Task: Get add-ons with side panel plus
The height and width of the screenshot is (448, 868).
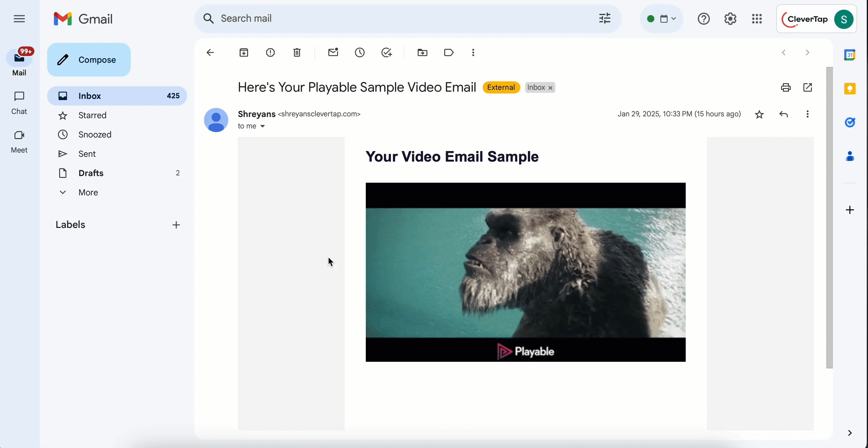Action: 850,210
